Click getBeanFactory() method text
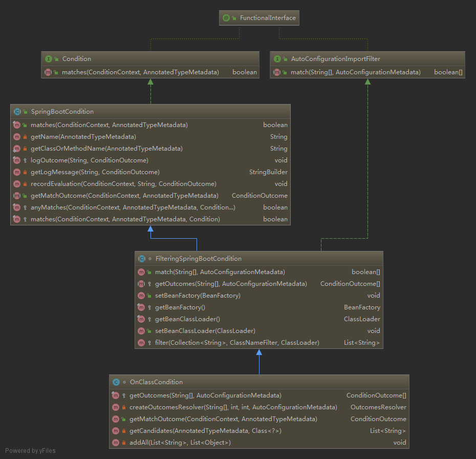476x459 pixels. [x=180, y=307]
